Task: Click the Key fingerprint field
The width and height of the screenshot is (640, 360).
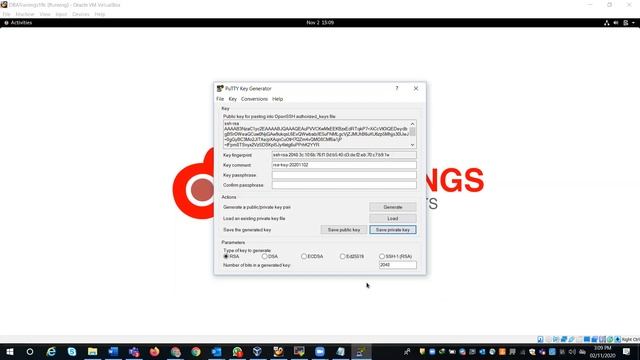Action: point(344,155)
